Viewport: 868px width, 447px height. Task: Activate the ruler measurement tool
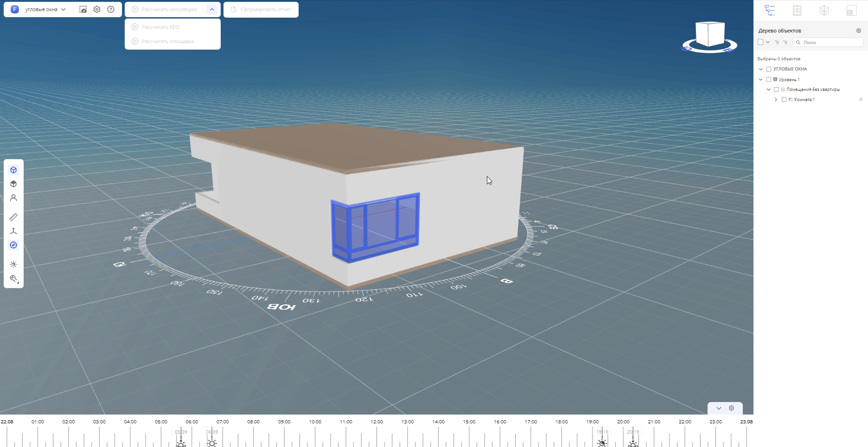tap(13, 217)
